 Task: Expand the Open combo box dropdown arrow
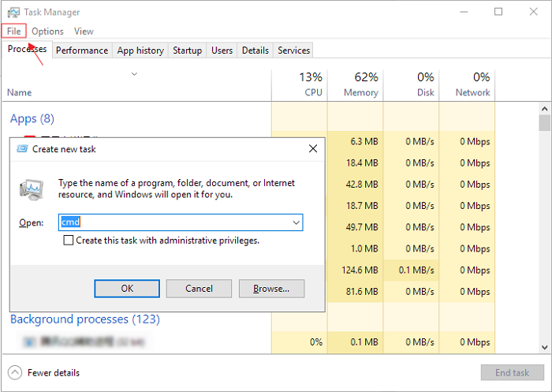pyautogui.click(x=296, y=223)
